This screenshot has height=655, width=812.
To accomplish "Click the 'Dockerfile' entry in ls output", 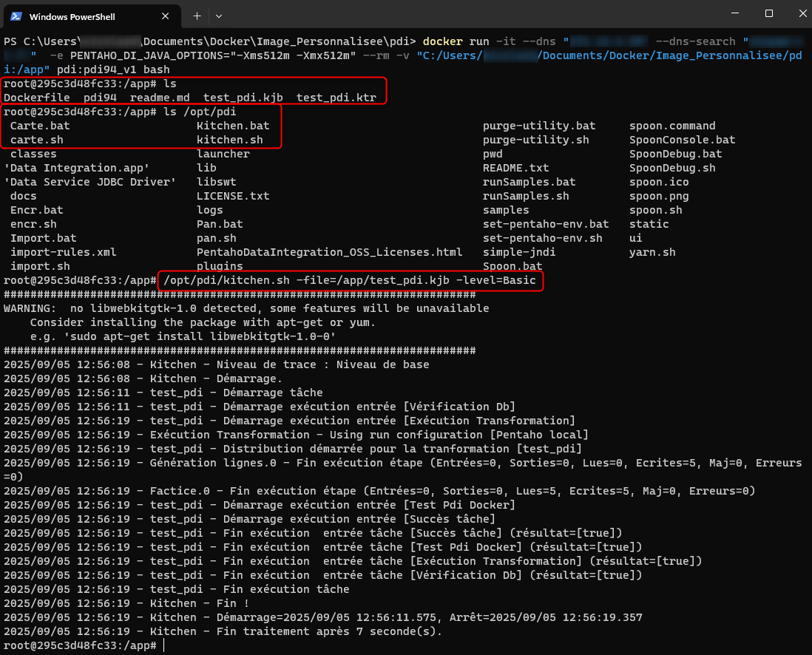I will tap(37, 98).
